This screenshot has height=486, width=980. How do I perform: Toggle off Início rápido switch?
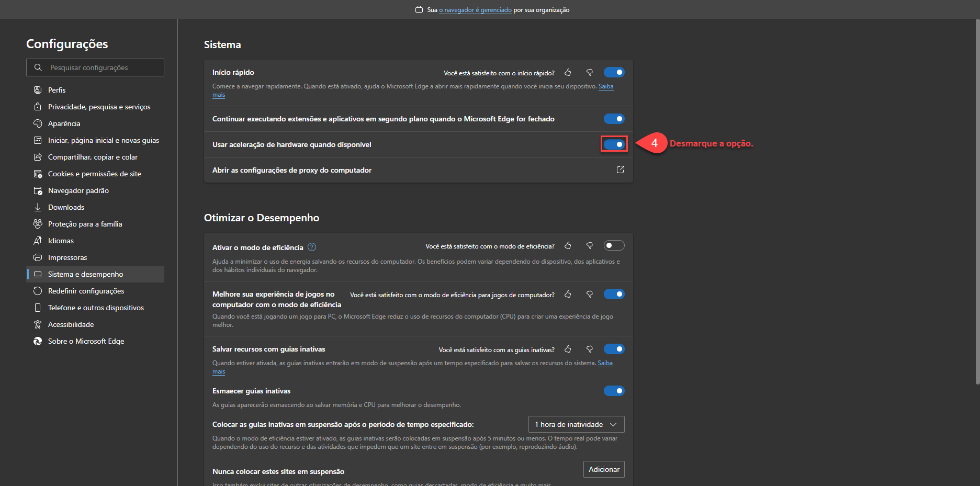pos(614,72)
